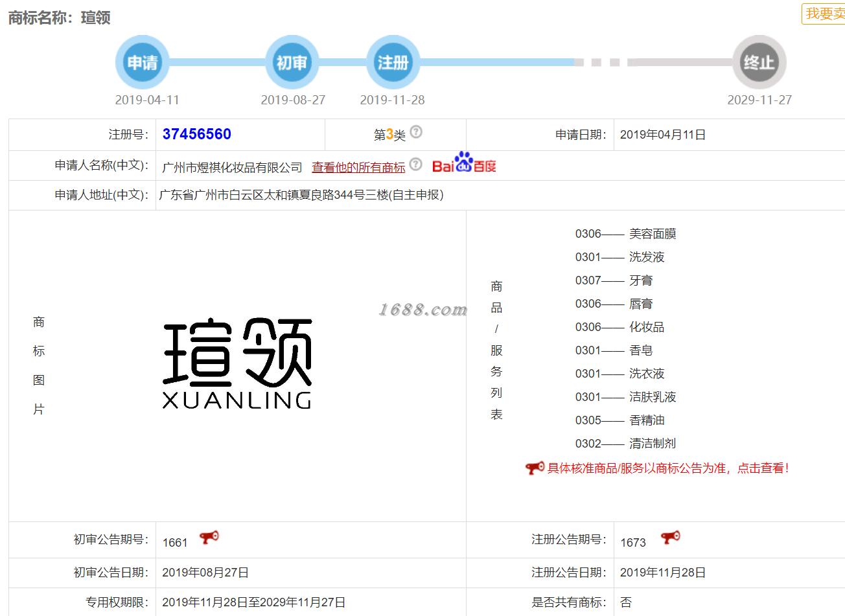This screenshot has width=845, height=616.
Task: Click the 第3类 class text
Action: pos(389,135)
